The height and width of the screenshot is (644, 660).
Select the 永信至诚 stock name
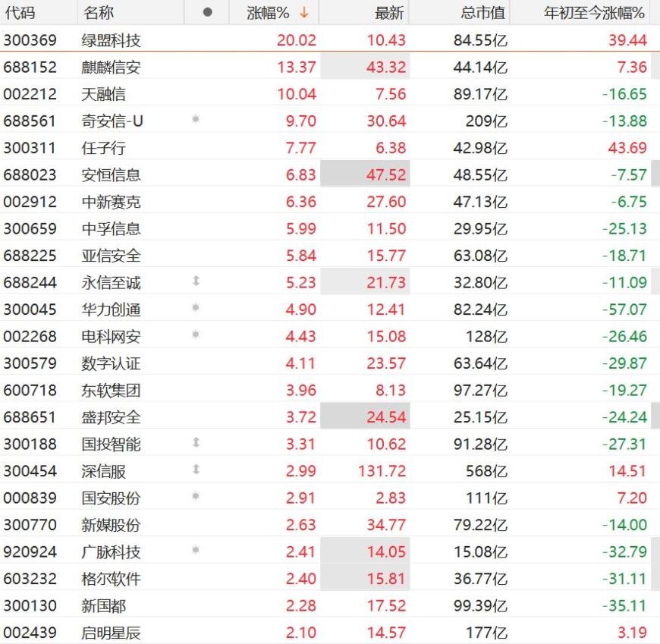click(x=111, y=283)
